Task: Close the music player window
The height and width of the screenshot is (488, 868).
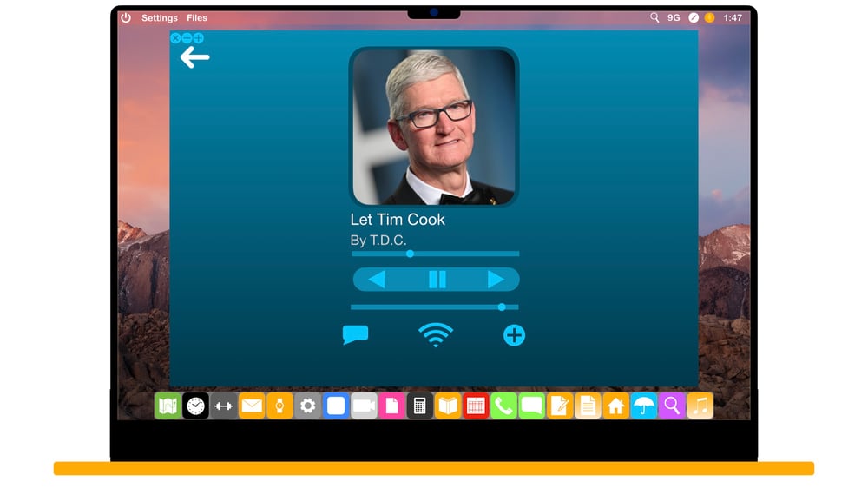Action: point(175,38)
